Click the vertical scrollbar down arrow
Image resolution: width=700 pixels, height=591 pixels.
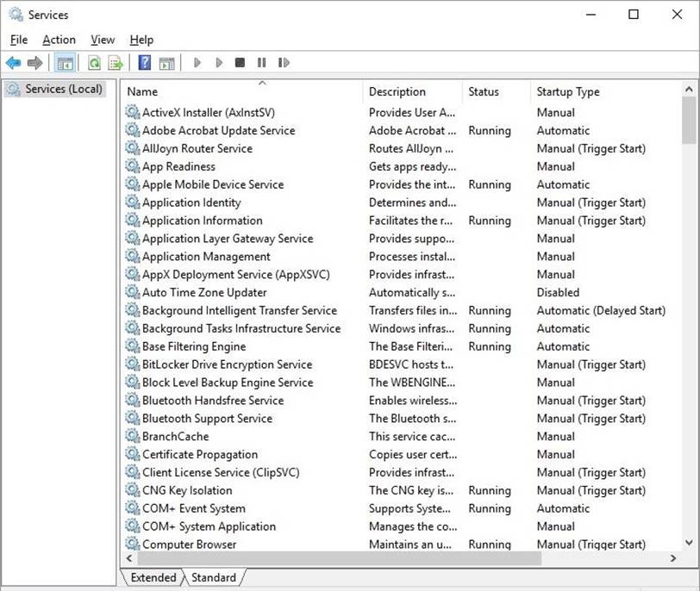tap(688, 542)
